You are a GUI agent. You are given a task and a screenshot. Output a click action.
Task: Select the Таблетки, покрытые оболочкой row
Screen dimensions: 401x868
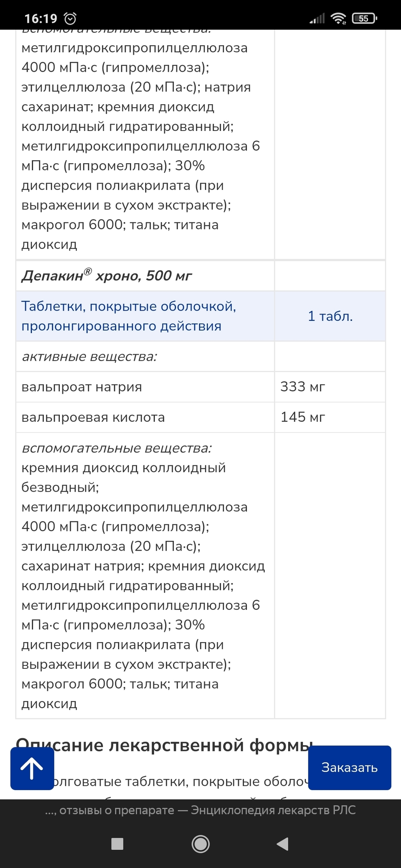[x=129, y=316]
